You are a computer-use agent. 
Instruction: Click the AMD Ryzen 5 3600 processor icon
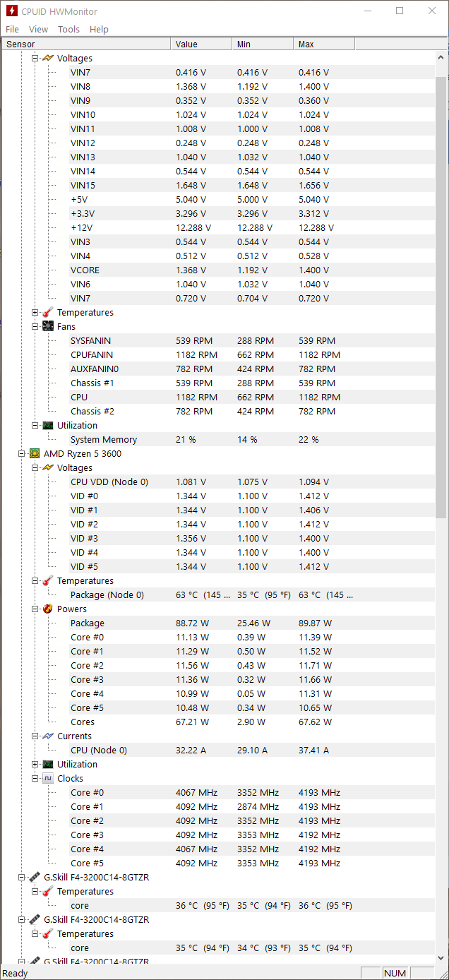[34, 453]
